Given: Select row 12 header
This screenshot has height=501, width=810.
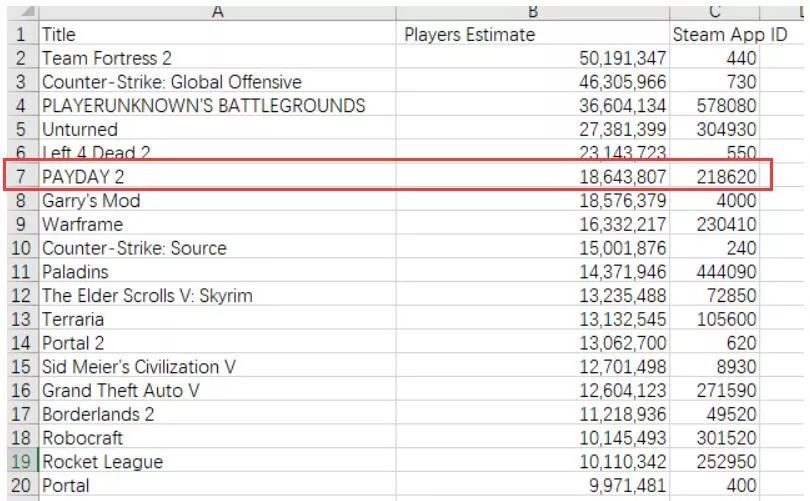Looking at the screenshot, I should click(20, 296).
